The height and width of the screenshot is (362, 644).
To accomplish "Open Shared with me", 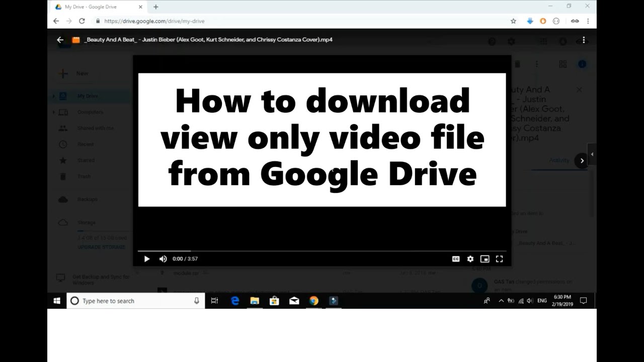I will pos(95,128).
